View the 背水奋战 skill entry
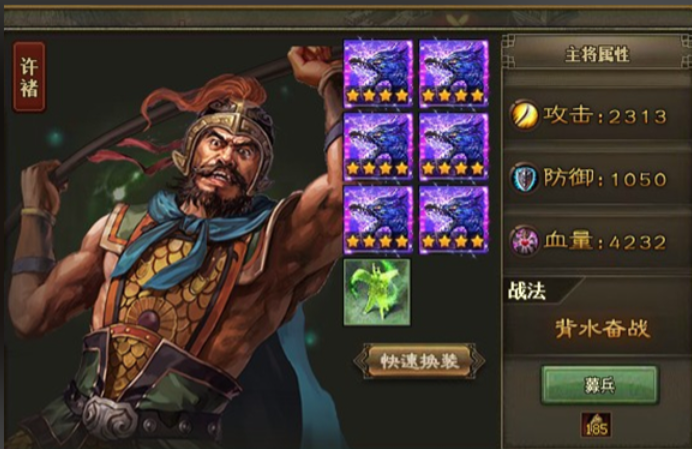 602,328
